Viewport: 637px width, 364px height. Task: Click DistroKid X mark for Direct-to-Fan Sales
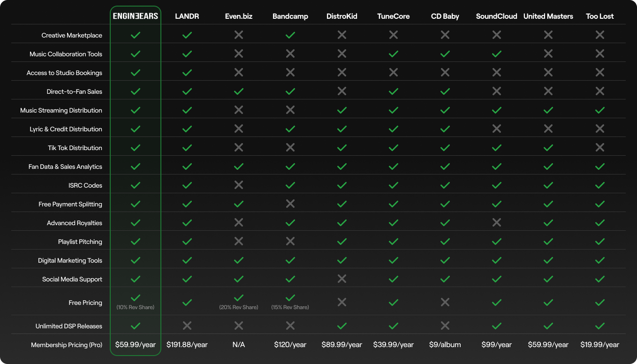pos(342,91)
